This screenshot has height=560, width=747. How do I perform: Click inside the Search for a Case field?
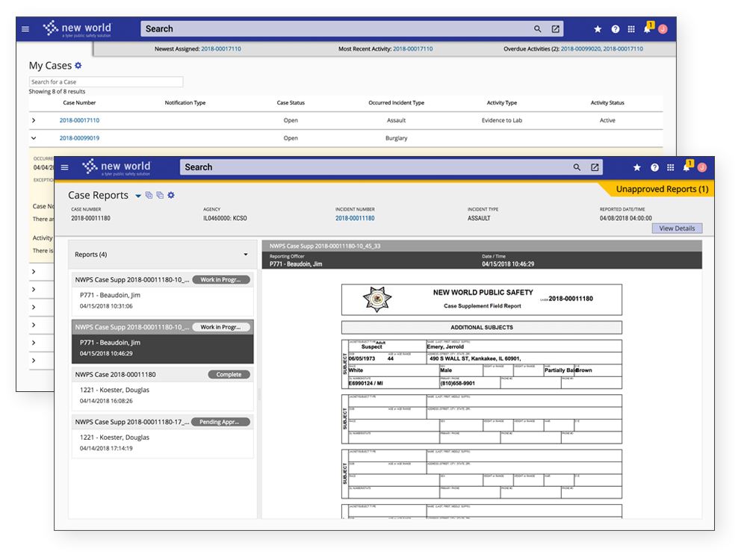[x=105, y=81]
